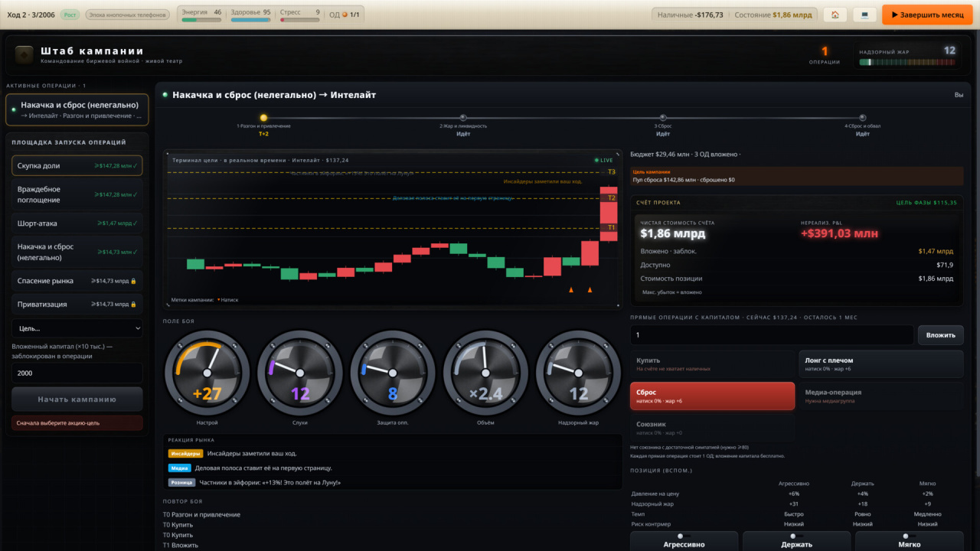Screen dimensions: 980x551
Task: Click the unrealized P&L value +$391,03 млн
Action: pyautogui.click(x=840, y=234)
